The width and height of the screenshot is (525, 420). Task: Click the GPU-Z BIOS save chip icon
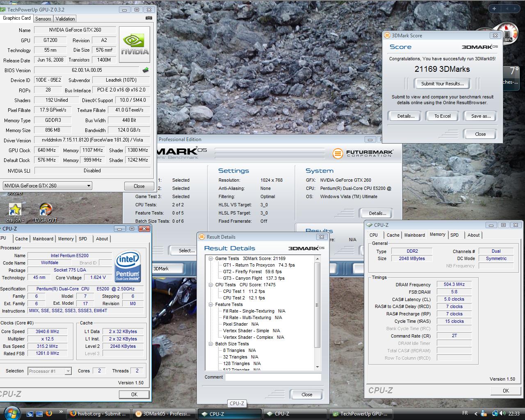click(x=145, y=70)
